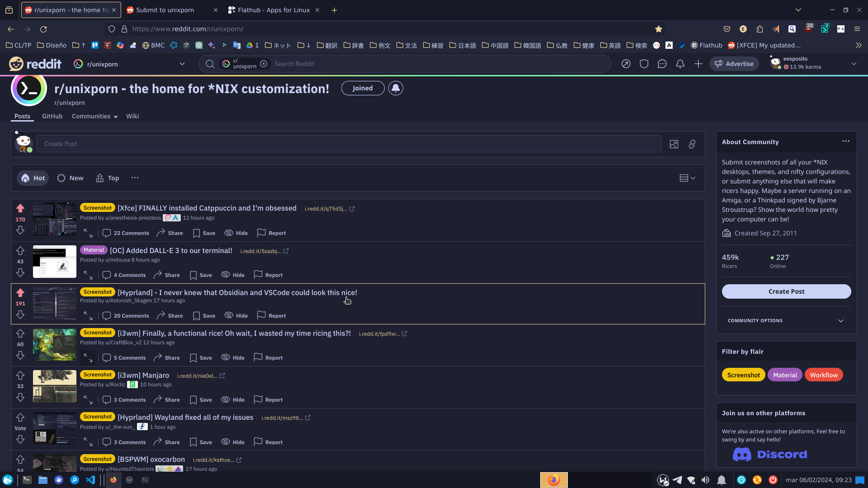Toggle the community notification bell
The height and width of the screenshot is (488, 868).
[396, 88]
